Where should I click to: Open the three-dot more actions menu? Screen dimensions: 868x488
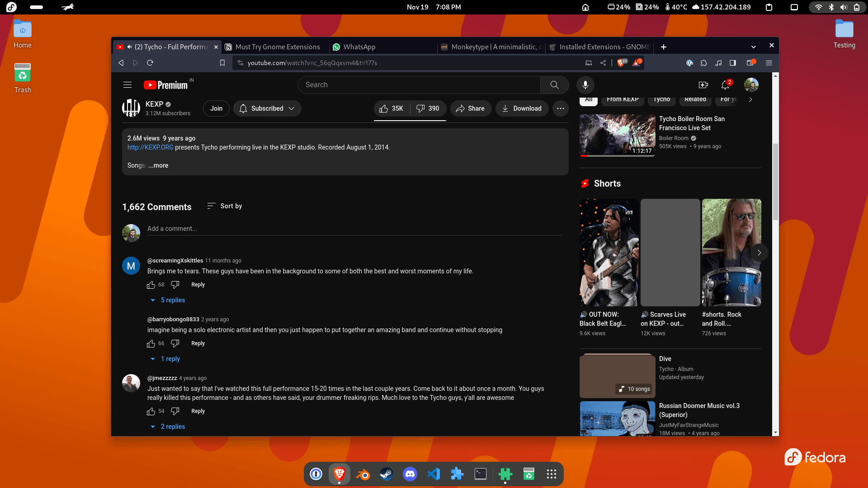tap(561, 108)
